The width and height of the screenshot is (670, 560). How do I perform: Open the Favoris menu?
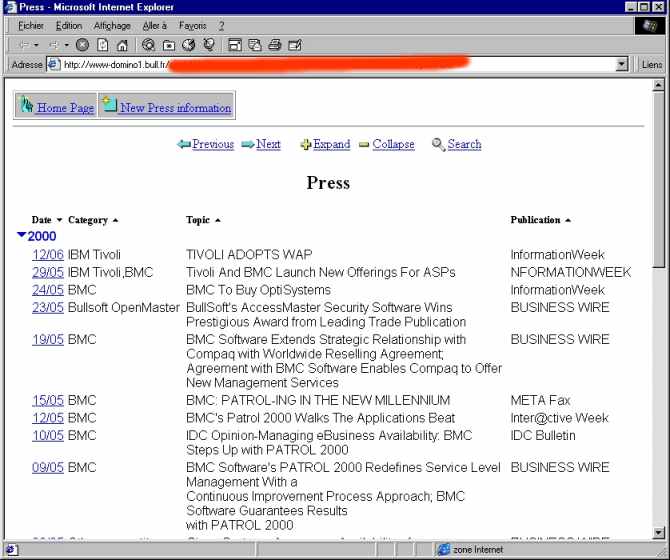(x=193, y=26)
